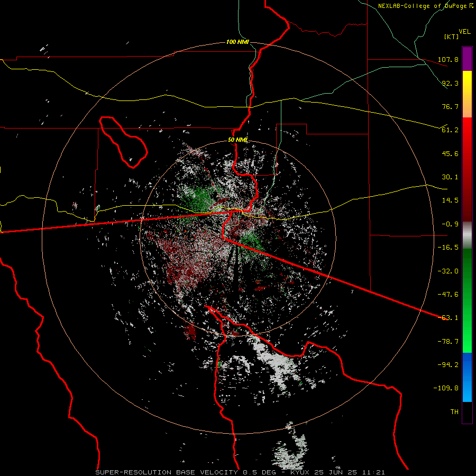Pick the yellow-orange segment of the color bar

click(x=467, y=94)
